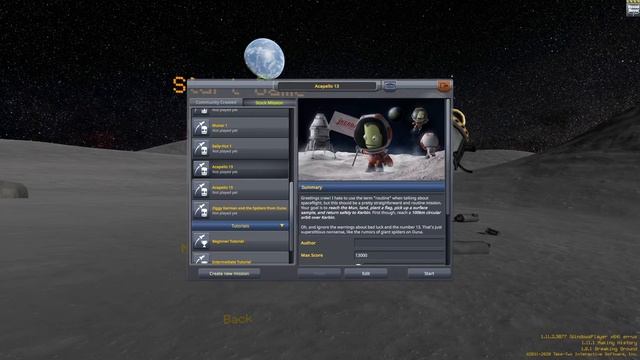Image resolution: width=640 pixels, height=360 pixels.
Task: Launch the mission with the Start button
Action: pyautogui.click(x=429, y=273)
